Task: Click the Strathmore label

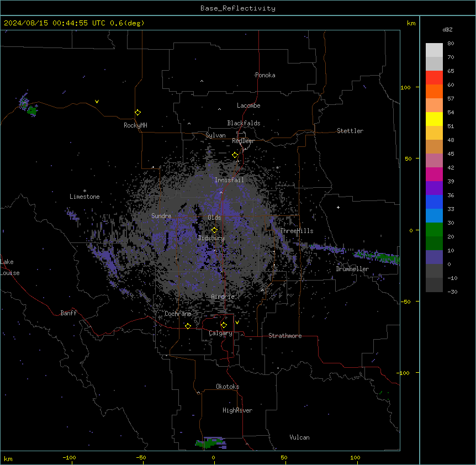Action: point(285,336)
